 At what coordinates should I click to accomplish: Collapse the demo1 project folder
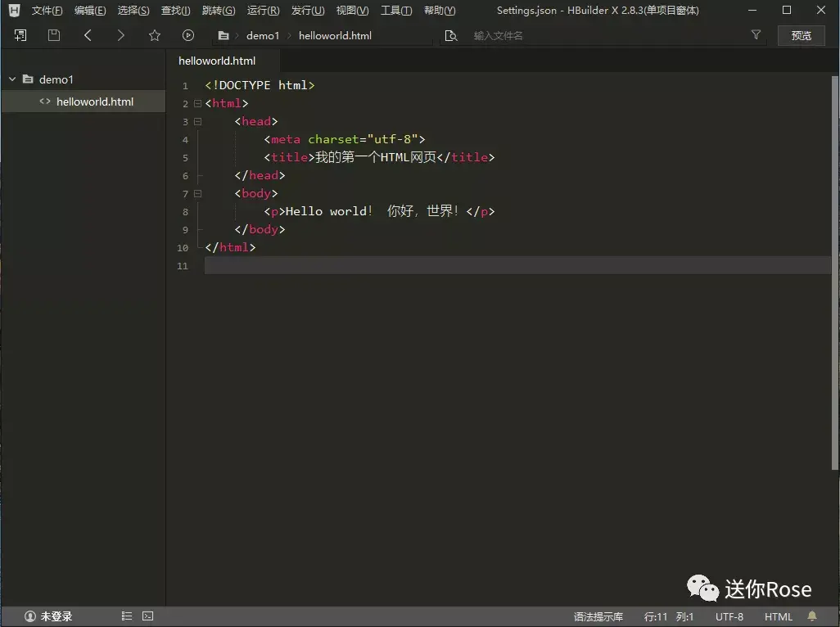pos(12,79)
